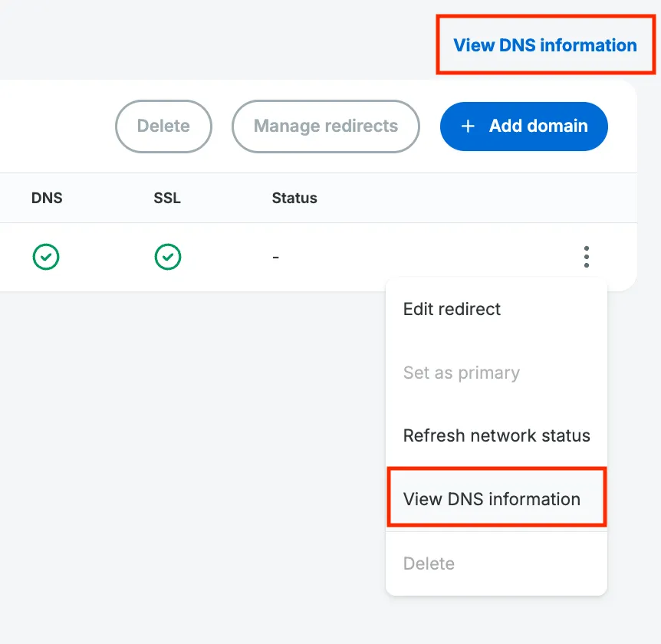Click the Delete button
This screenshot has width=661, height=644.
pos(163,127)
